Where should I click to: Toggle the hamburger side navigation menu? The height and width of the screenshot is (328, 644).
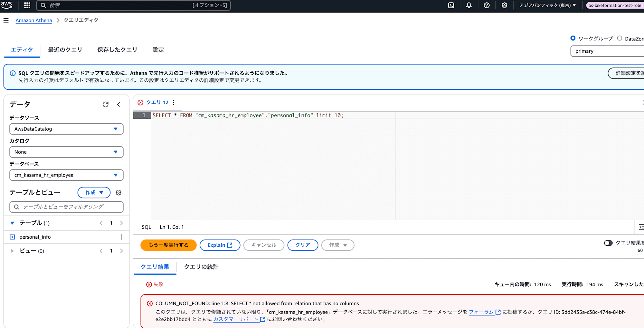pyautogui.click(x=6, y=20)
